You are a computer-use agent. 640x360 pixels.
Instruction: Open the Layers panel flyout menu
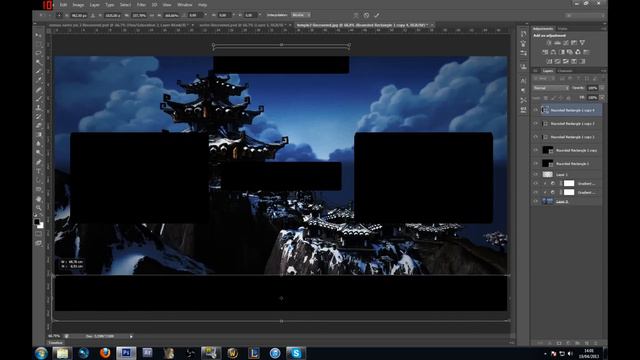click(603, 71)
